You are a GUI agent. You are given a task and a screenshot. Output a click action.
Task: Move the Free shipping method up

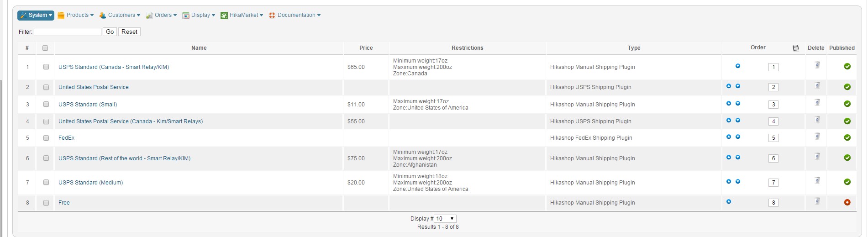click(x=729, y=202)
